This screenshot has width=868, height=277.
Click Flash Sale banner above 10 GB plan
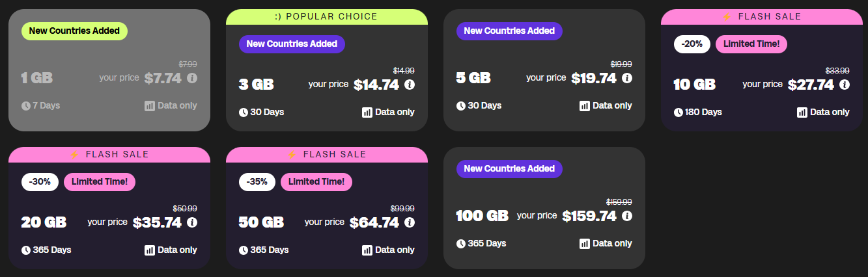761,17
